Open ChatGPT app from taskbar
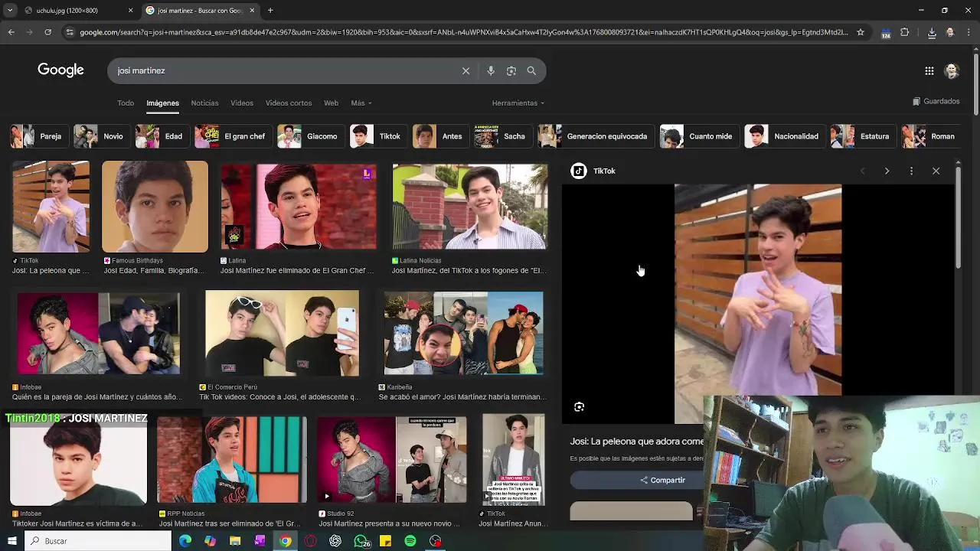The image size is (980, 551). click(335, 541)
